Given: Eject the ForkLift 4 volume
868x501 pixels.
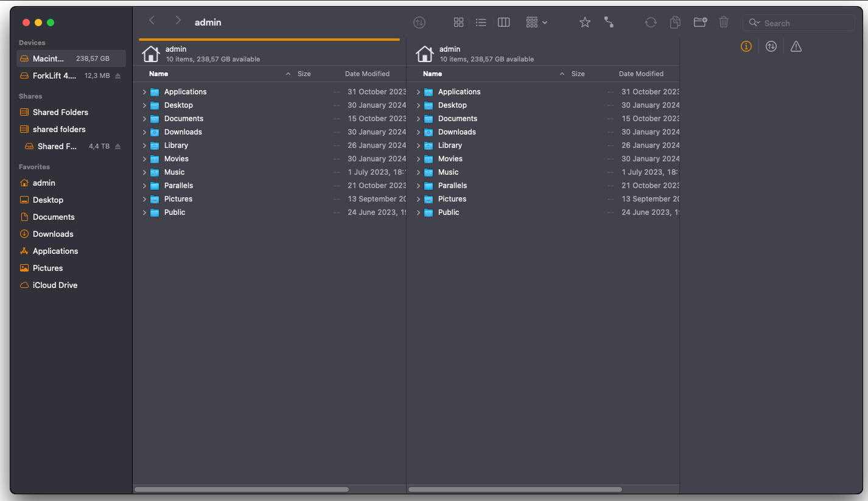Looking at the screenshot, I should [118, 76].
